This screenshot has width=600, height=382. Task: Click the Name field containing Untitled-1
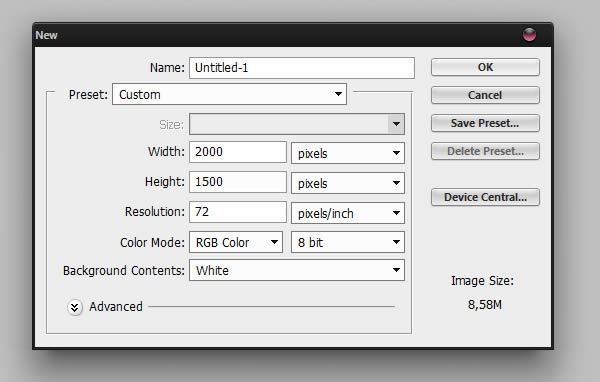click(x=302, y=68)
